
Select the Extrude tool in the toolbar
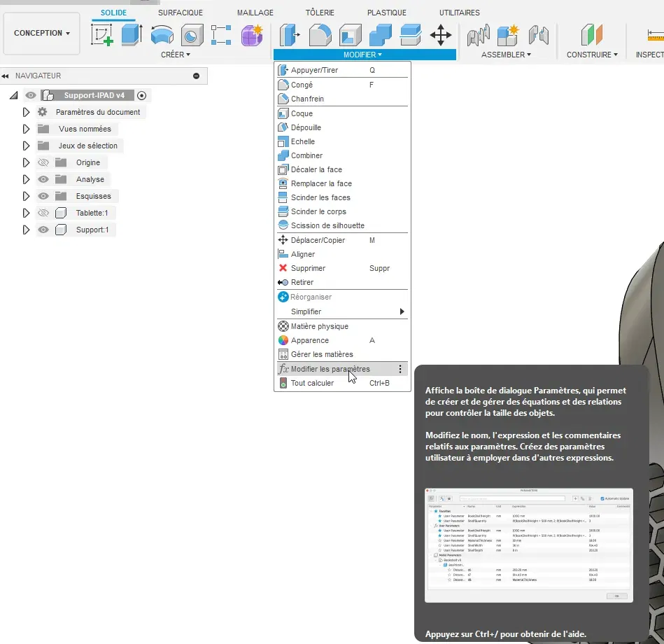(x=132, y=35)
